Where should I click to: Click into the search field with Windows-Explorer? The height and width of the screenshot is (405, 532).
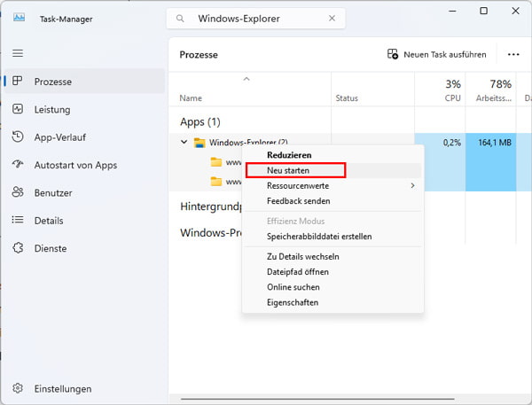(x=256, y=19)
